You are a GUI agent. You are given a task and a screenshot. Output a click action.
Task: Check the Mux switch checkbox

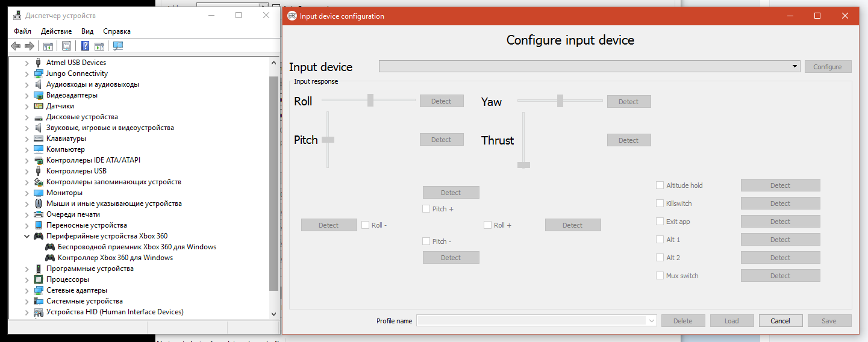(x=660, y=276)
